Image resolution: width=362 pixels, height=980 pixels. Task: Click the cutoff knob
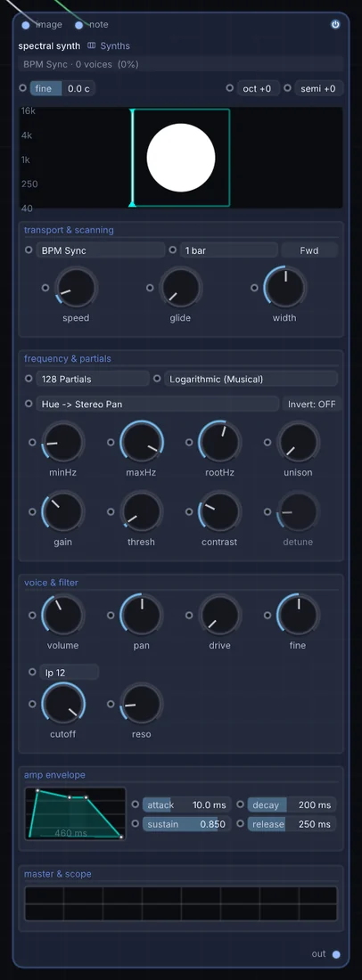click(62, 704)
